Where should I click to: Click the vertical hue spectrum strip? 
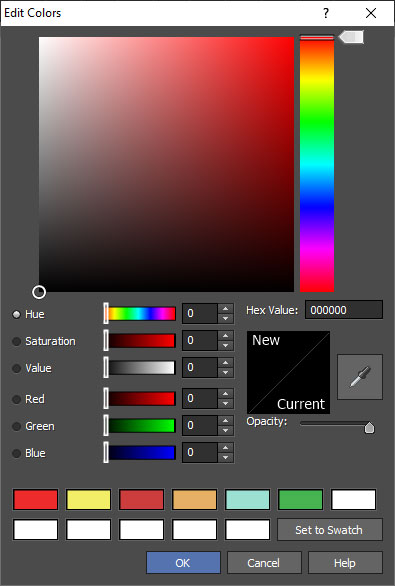click(x=317, y=164)
